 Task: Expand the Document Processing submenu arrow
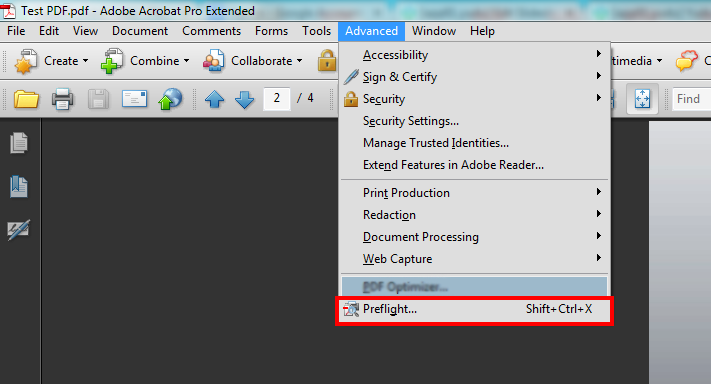[x=599, y=236]
